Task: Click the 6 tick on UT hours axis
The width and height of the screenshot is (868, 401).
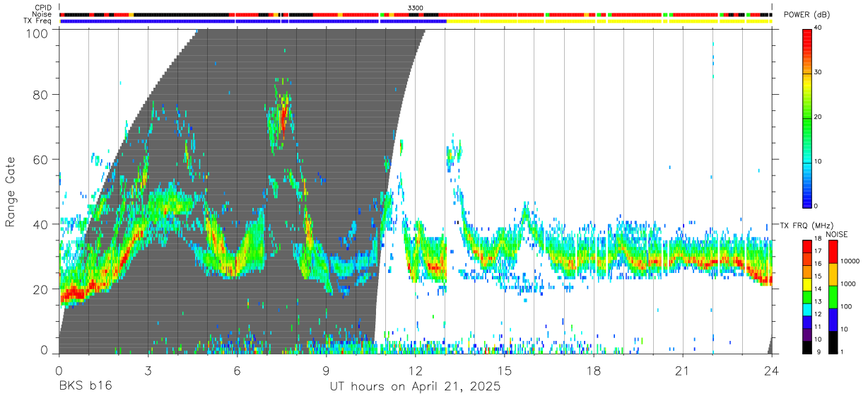Action: point(237,371)
